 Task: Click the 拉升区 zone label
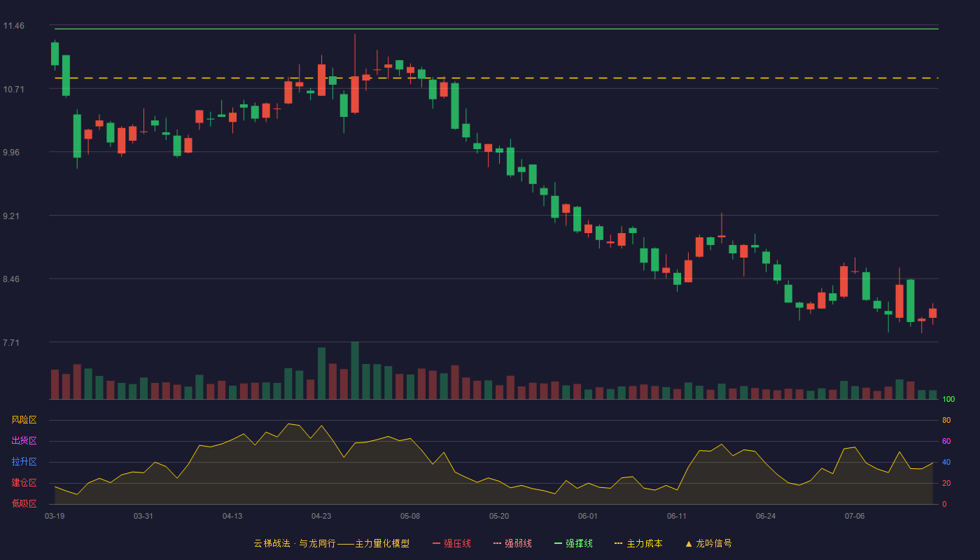(x=24, y=462)
